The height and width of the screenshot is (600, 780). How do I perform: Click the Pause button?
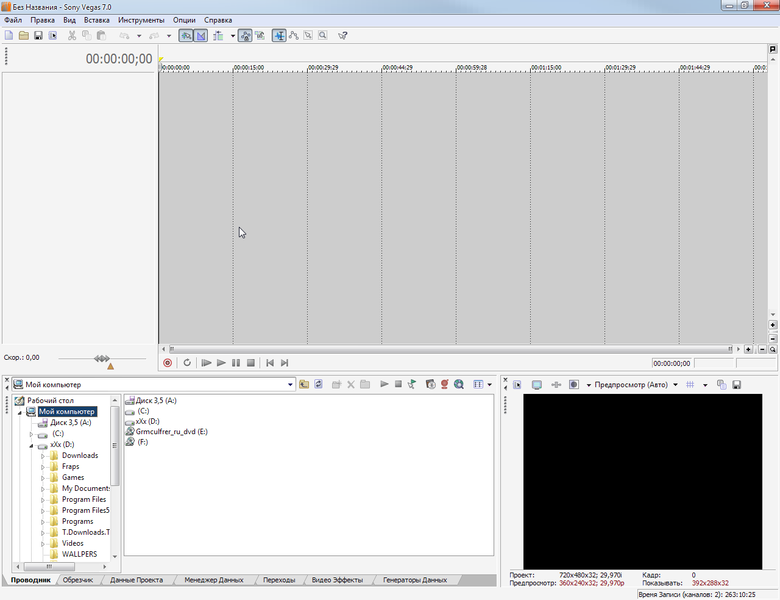[236, 363]
